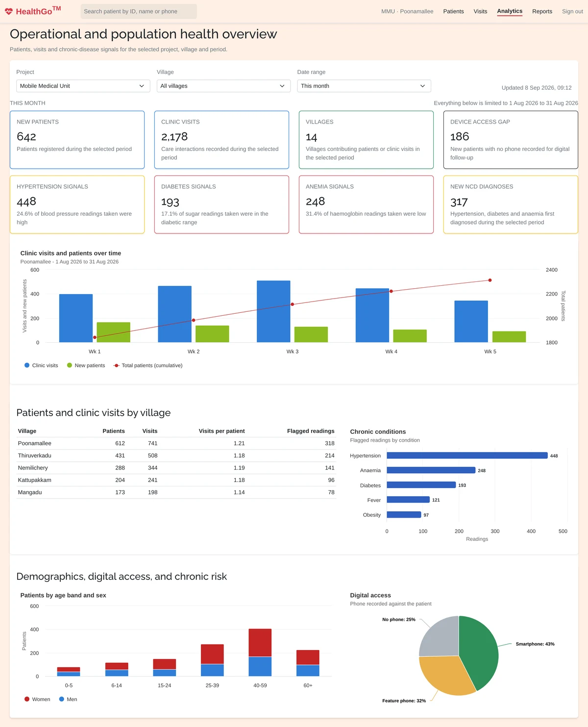Viewport: 588px width, 727px height.
Task: Select the Kattupakkam table row
Action: (x=176, y=480)
